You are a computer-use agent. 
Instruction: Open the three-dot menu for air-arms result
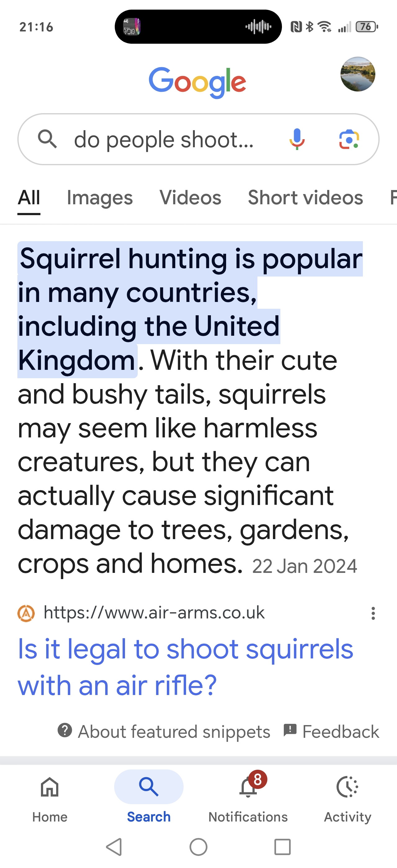(x=373, y=613)
